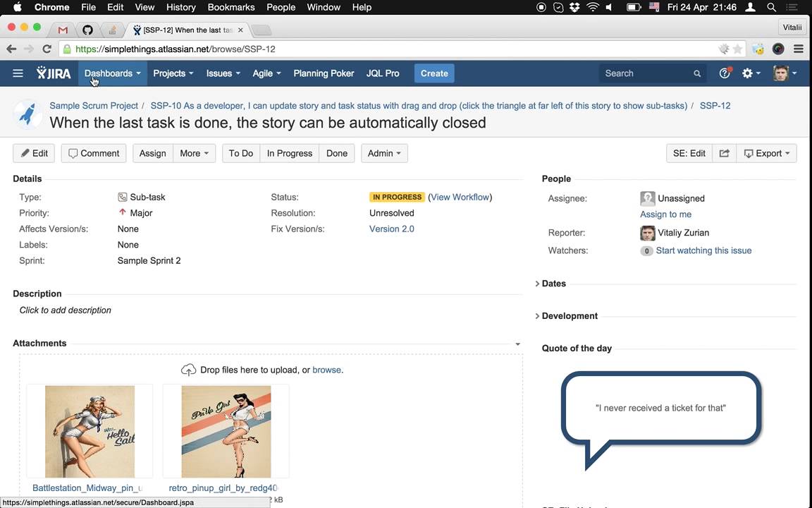
Task: Open the help question mark icon
Action: click(724, 73)
